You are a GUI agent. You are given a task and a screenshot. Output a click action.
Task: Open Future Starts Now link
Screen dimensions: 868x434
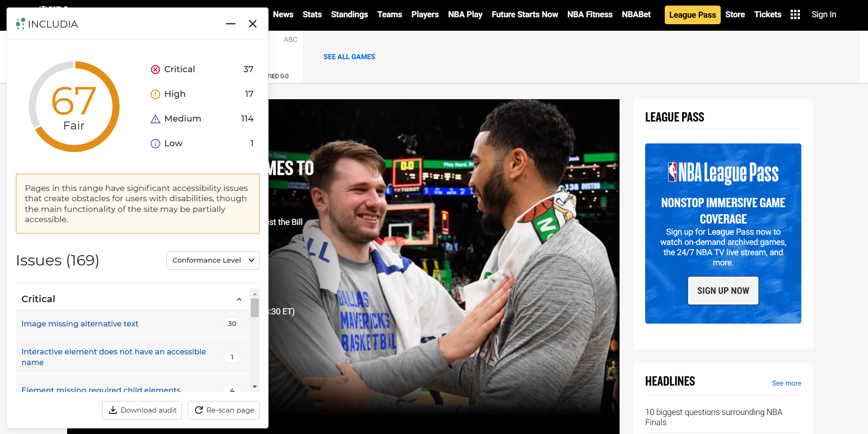[525, 14]
